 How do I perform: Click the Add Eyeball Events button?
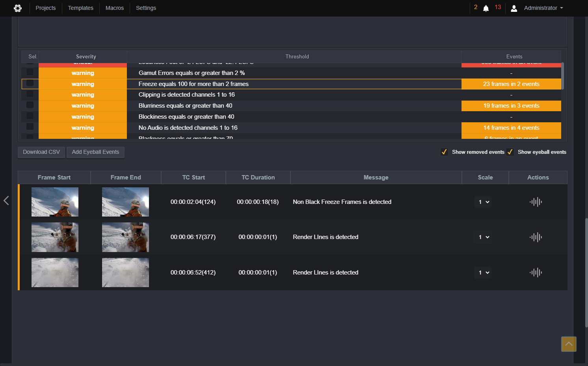pyautogui.click(x=95, y=152)
